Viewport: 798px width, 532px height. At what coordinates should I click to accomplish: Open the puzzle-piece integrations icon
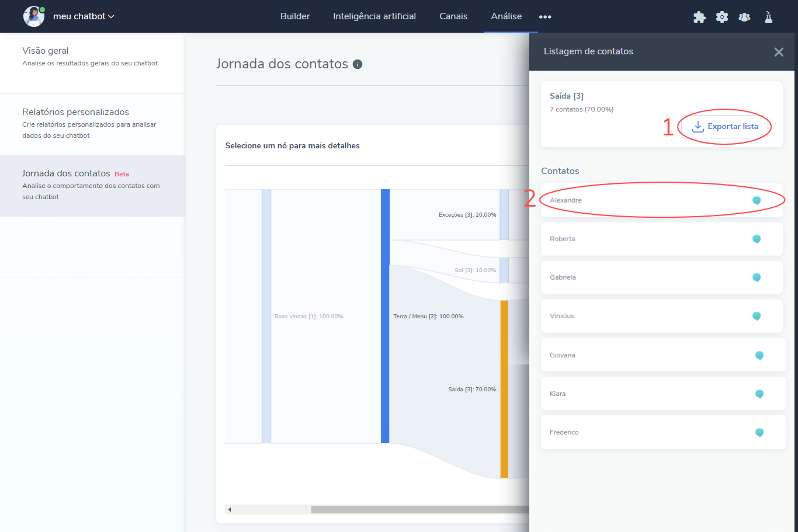point(699,17)
